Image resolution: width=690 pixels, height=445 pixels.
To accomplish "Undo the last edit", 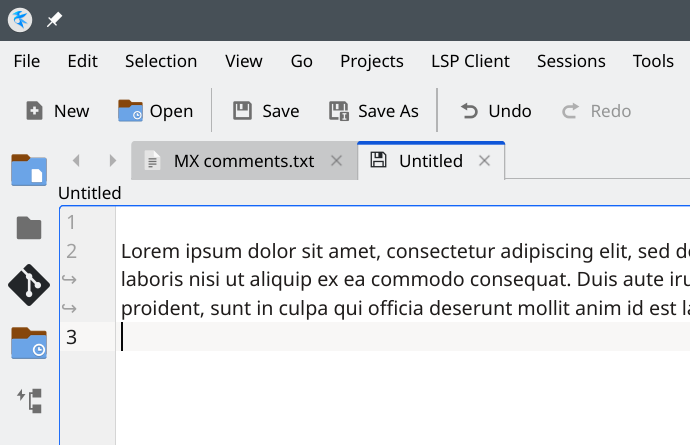I will click(495, 111).
